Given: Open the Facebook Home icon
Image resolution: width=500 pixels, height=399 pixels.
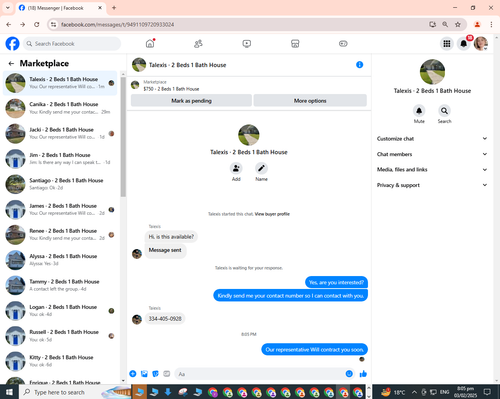Looking at the screenshot, I should click(150, 44).
